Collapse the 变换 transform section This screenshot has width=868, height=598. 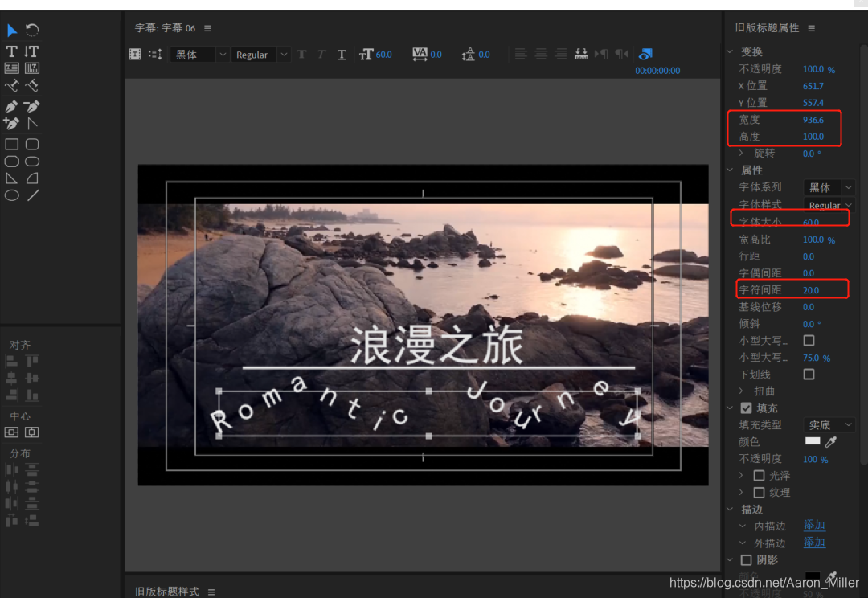point(730,51)
